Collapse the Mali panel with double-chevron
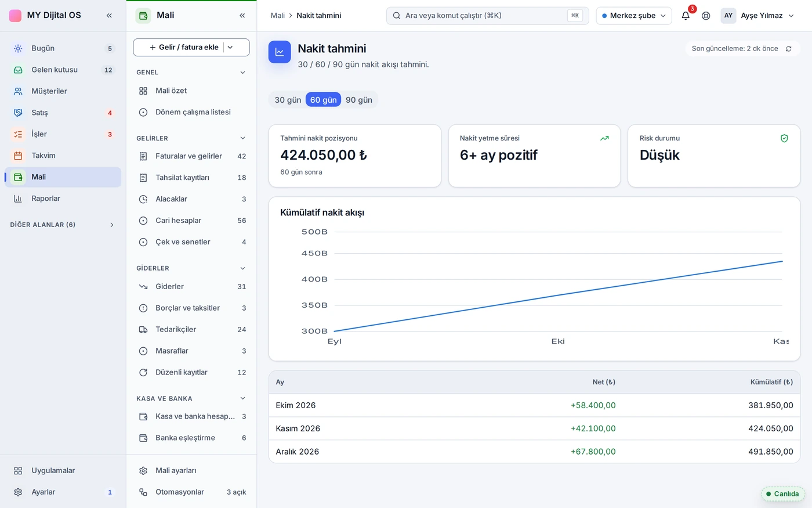The height and width of the screenshot is (508, 812). (x=242, y=16)
